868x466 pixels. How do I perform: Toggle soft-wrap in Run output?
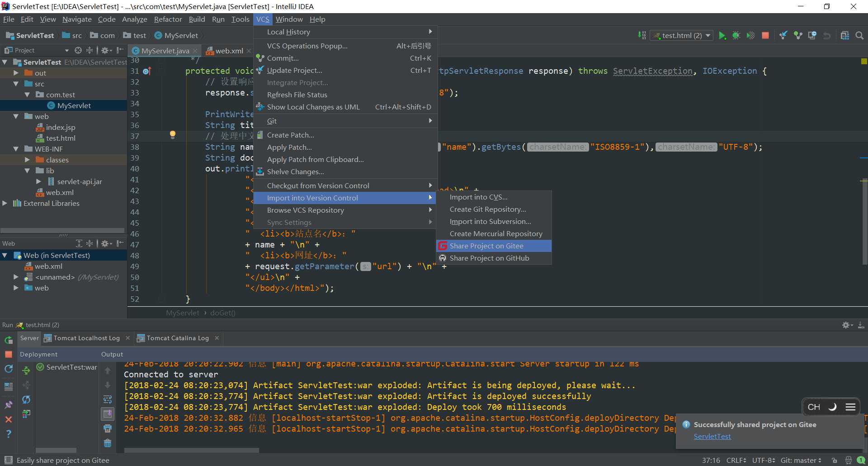(108, 399)
